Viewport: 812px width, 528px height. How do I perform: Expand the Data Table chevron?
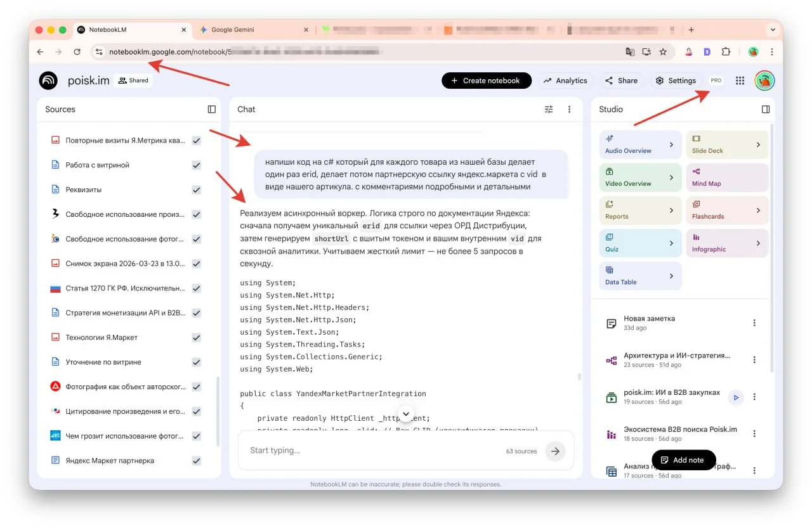point(671,276)
